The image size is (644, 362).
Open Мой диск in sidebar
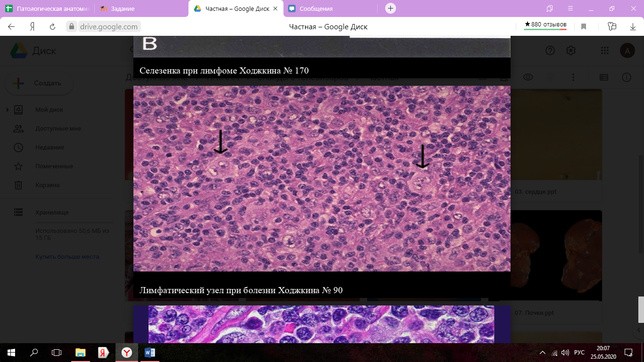(49, 110)
